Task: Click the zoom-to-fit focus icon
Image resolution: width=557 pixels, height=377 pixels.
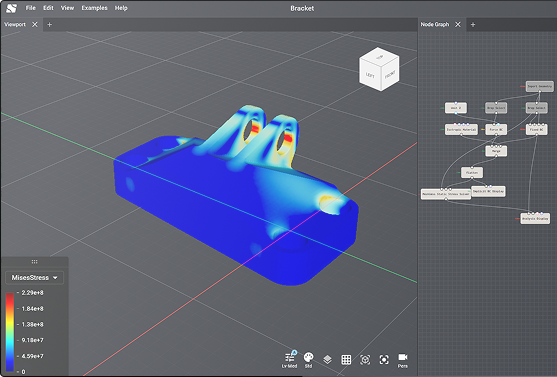Action: [x=384, y=360]
